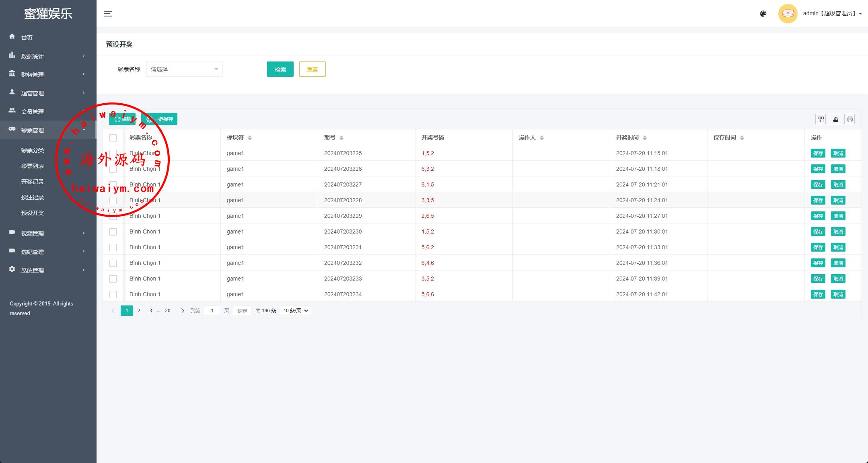The width and height of the screenshot is (868, 463).
Task: Open 开奖记录 submenu item
Action: (x=33, y=182)
